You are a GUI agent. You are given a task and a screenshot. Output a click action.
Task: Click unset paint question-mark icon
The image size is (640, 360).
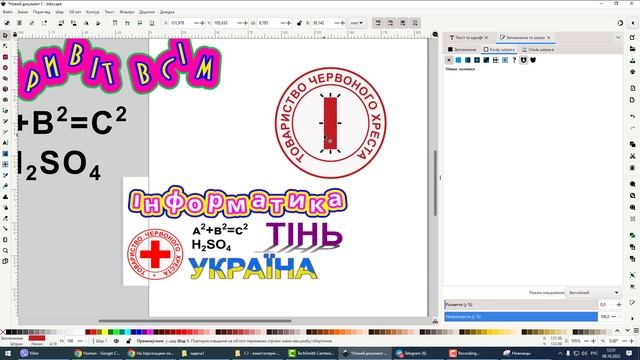tap(514, 60)
